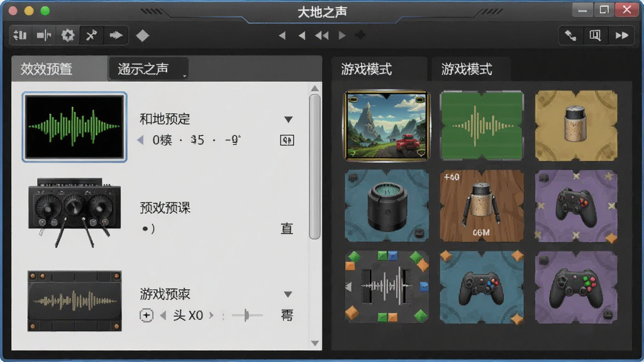Viewport: 644px width, 362px height.
Task: Select the pin tool in the toolbar
Action: (x=92, y=36)
